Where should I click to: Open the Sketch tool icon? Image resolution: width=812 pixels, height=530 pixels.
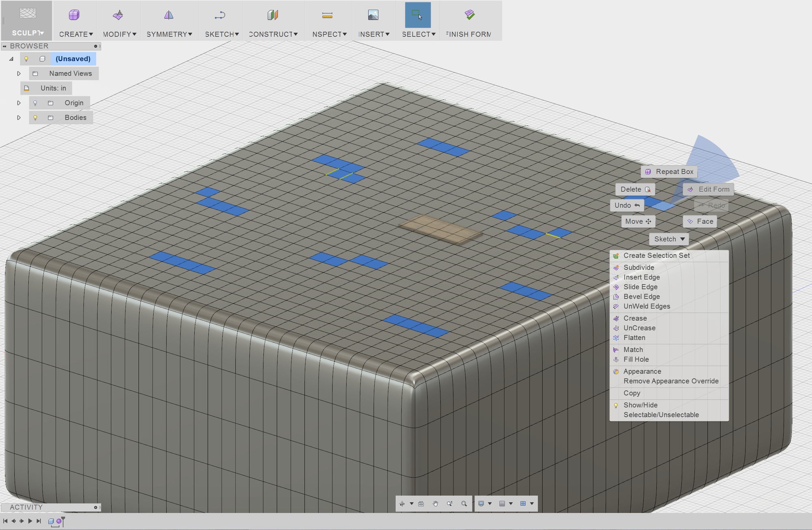(220, 15)
